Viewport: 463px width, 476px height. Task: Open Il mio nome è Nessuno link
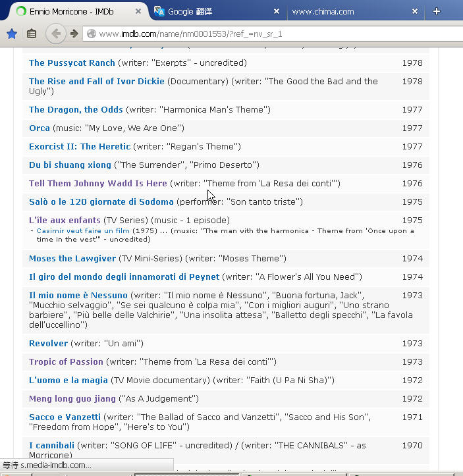coord(78,296)
